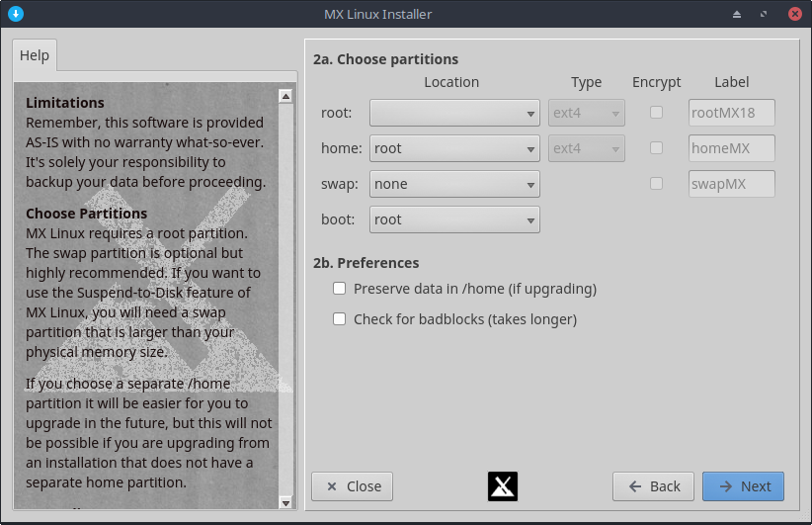Click the swapMX label field

(x=732, y=184)
